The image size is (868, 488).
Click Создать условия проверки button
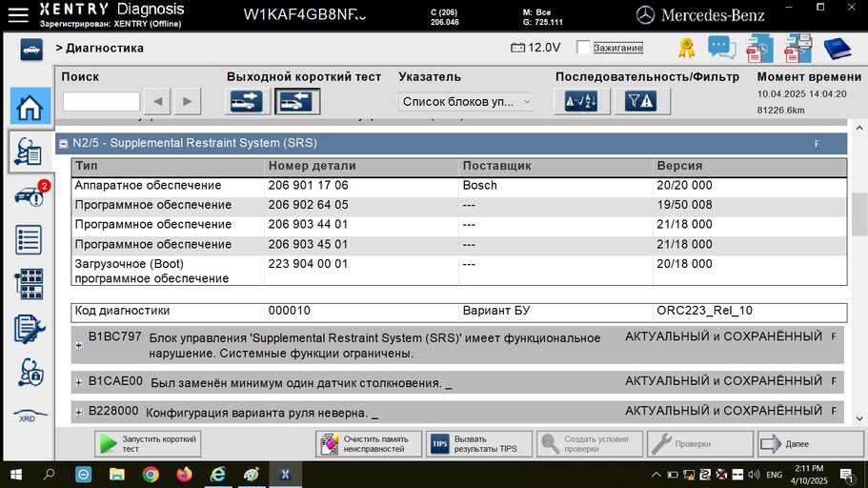click(590, 444)
